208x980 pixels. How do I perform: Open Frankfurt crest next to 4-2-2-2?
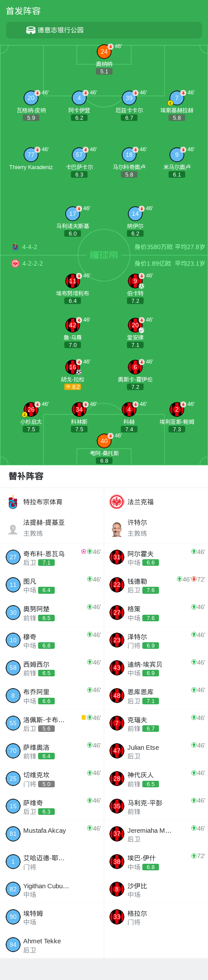pos(15,263)
